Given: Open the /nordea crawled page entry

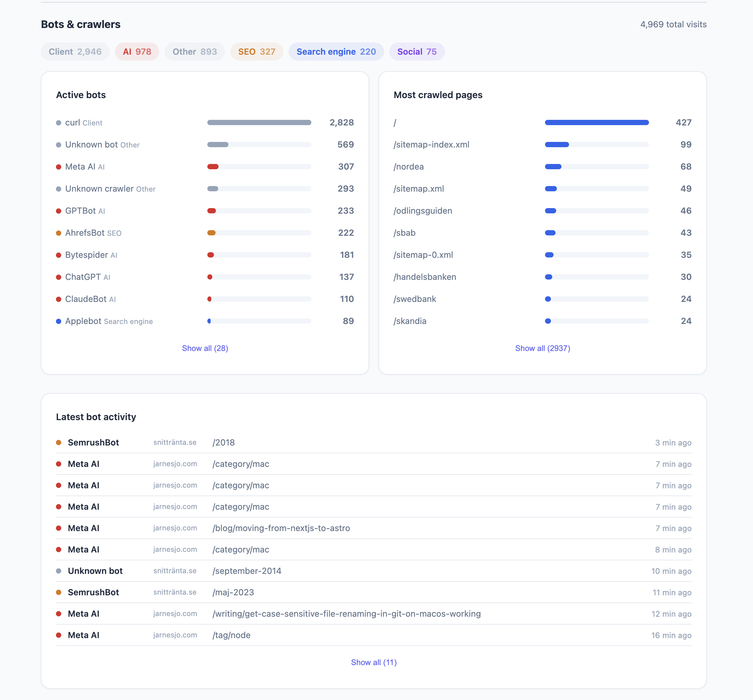Looking at the screenshot, I should (408, 166).
